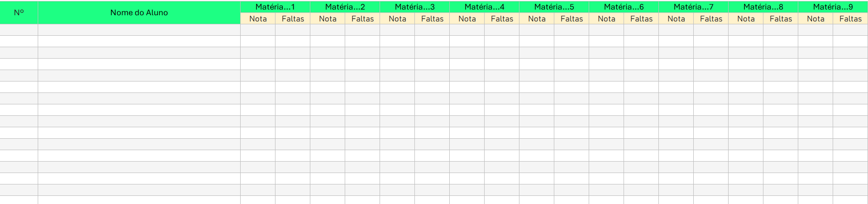
Task: Click the Matéria...2 header cell
Action: tap(345, 7)
